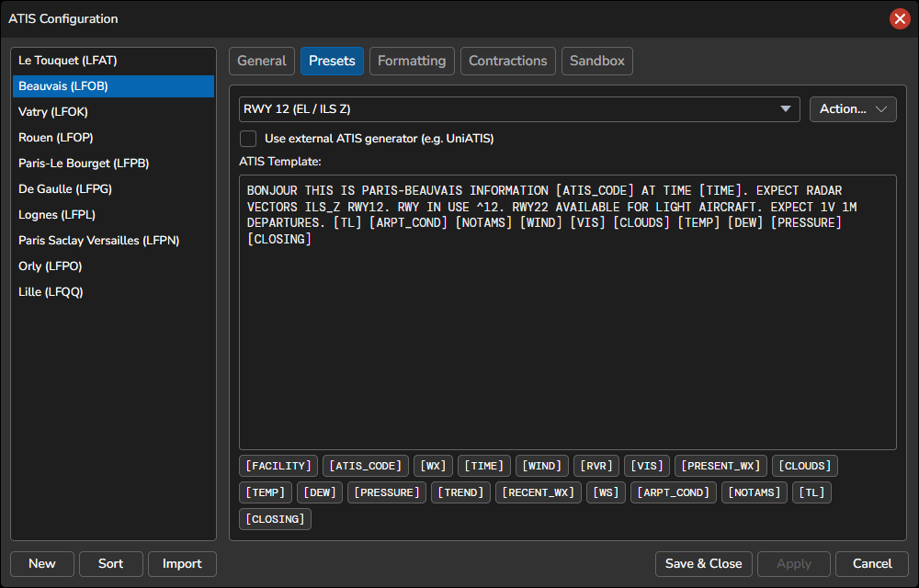This screenshot has width=919, height=588.
Task: Add the [WIND] variable tag
Action: pos(542,466)
